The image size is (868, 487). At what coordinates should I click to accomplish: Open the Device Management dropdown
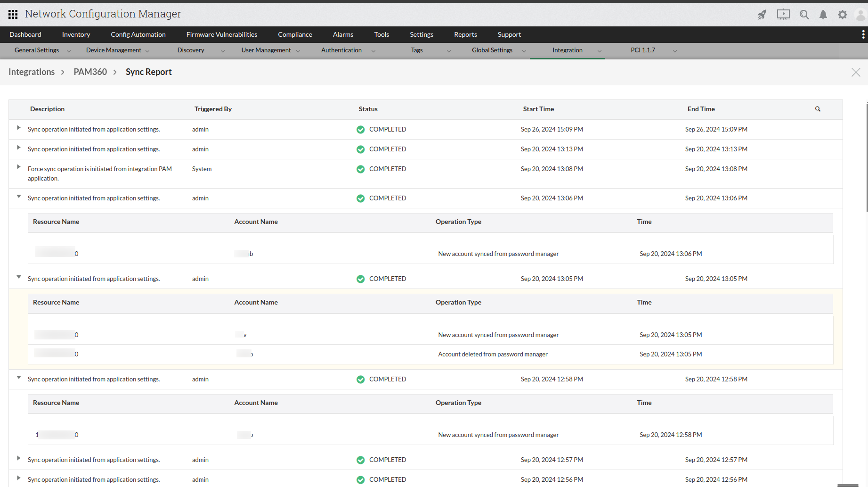(117, 50)
